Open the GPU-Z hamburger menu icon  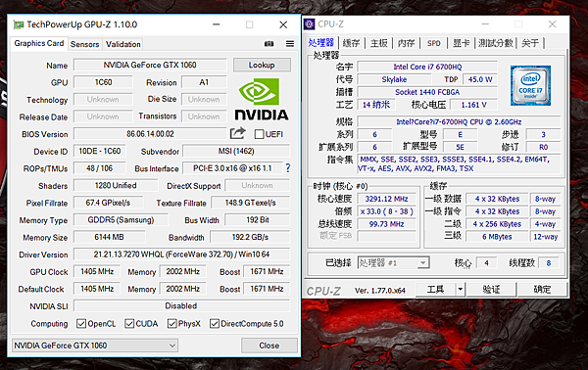tap(290, 44)
